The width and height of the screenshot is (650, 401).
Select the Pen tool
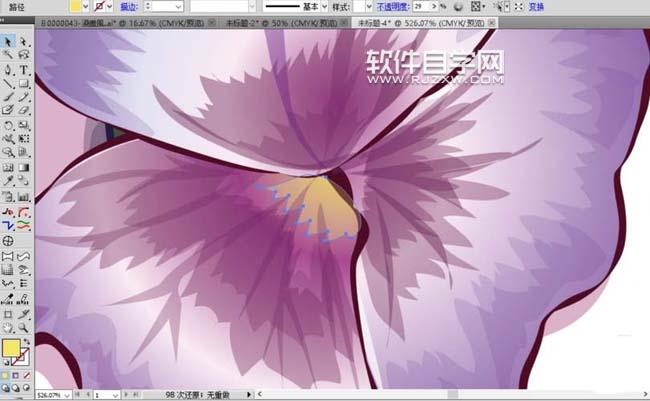(8, 69)
